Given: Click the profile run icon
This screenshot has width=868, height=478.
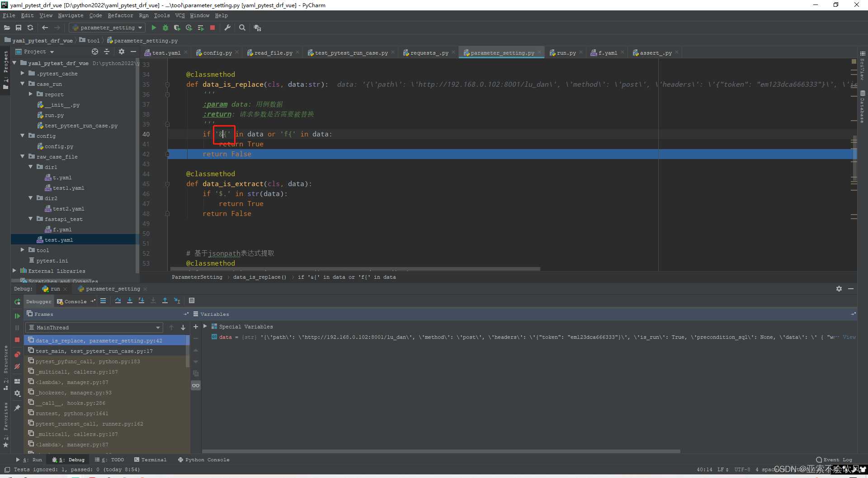Looking at the screenshot, I should (189, 28).
